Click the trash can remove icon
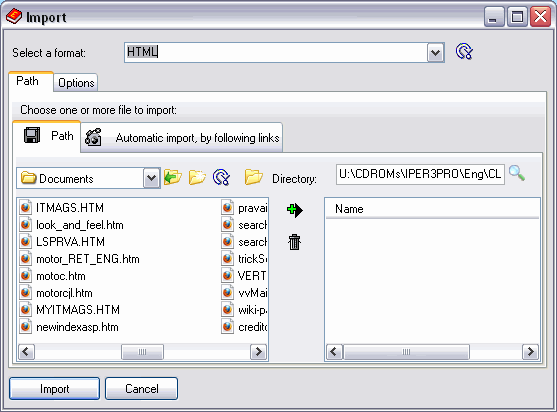This screenshot has width=557, height=412. pos(294,242)
